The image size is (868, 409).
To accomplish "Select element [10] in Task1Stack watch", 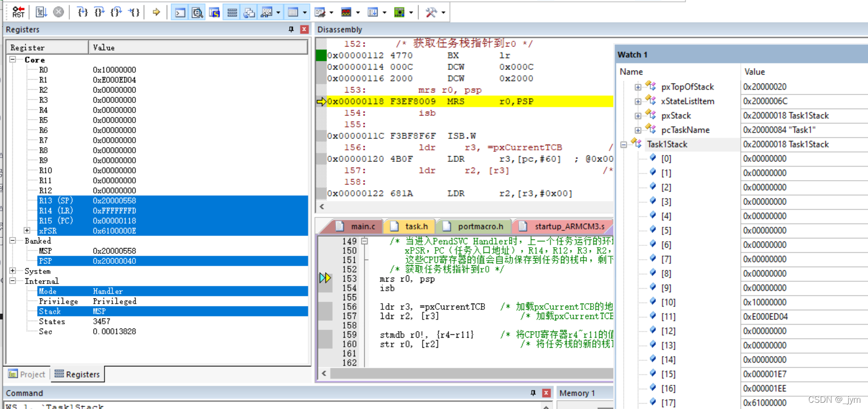I will (x=668, y=302).
